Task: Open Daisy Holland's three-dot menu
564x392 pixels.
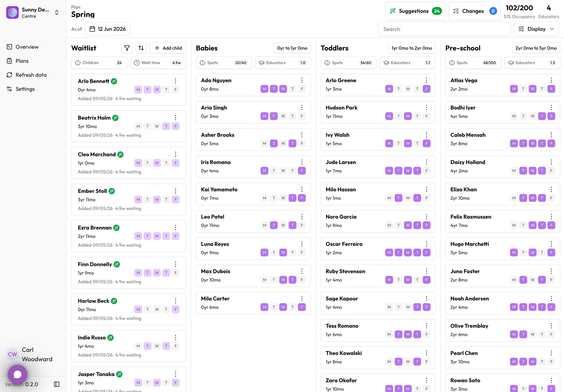Action: tap(551, 162)
